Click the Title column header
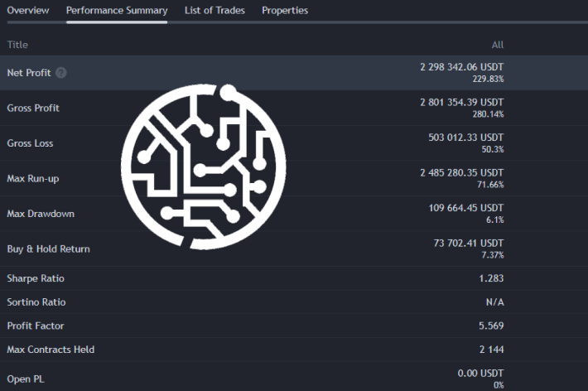This screenshot has width=588, height=391. point(17,45)
